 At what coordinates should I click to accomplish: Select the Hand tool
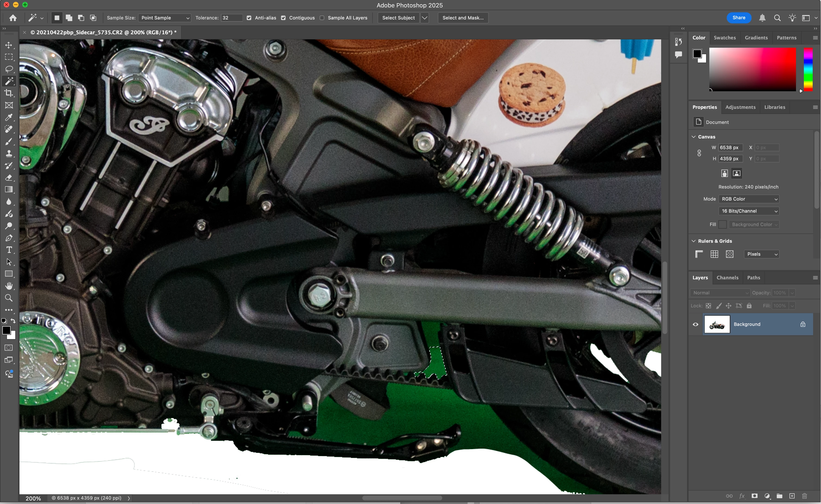click(x=9, y=286)
